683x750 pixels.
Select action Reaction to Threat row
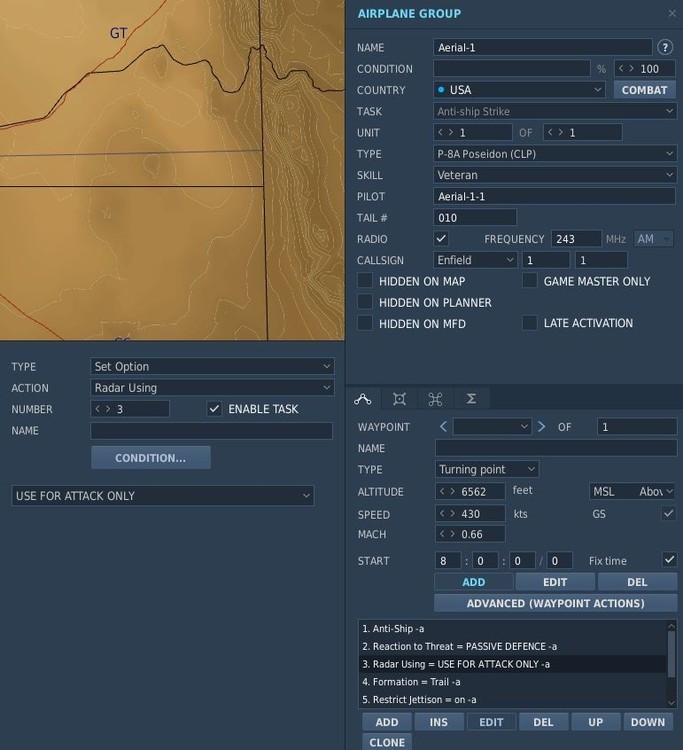(x=512, y=646)
